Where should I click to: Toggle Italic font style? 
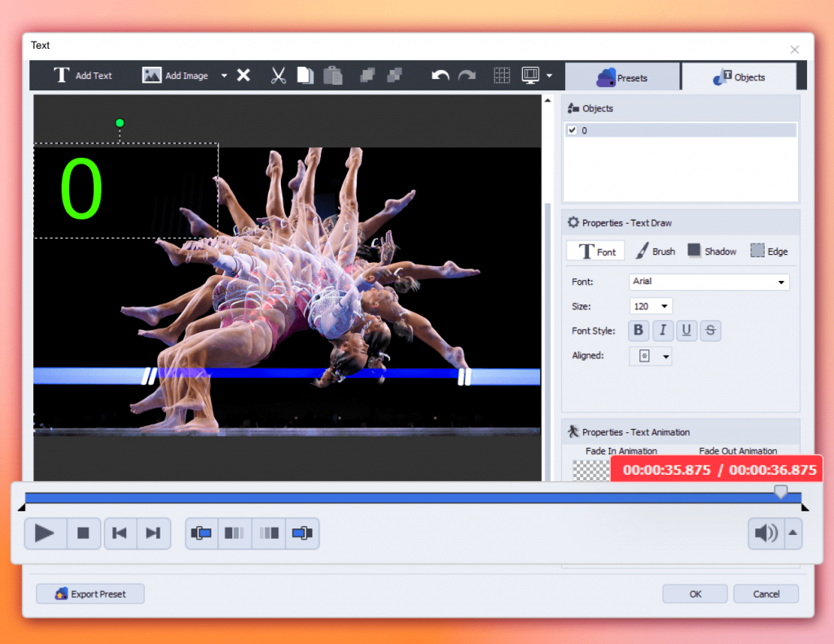click(663, 331)
